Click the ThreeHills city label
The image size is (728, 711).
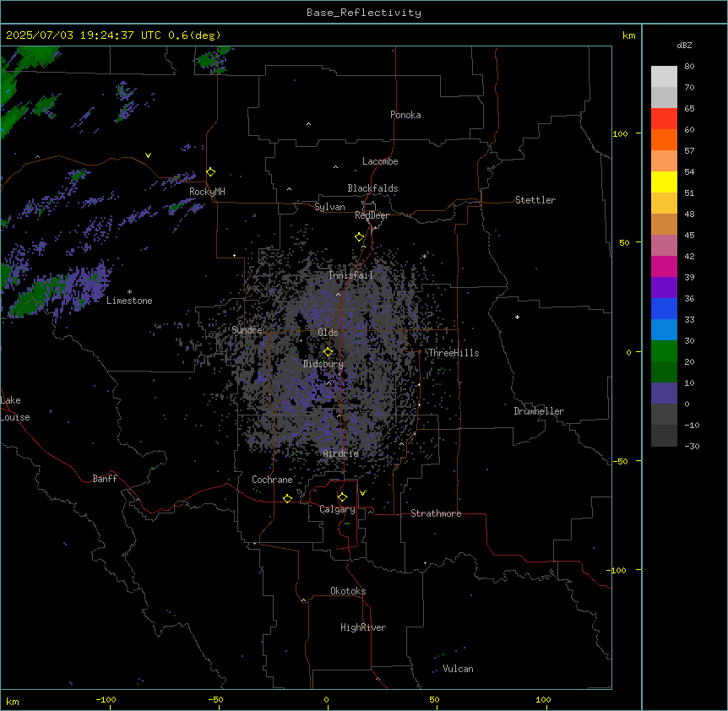[x=454, y=353]
